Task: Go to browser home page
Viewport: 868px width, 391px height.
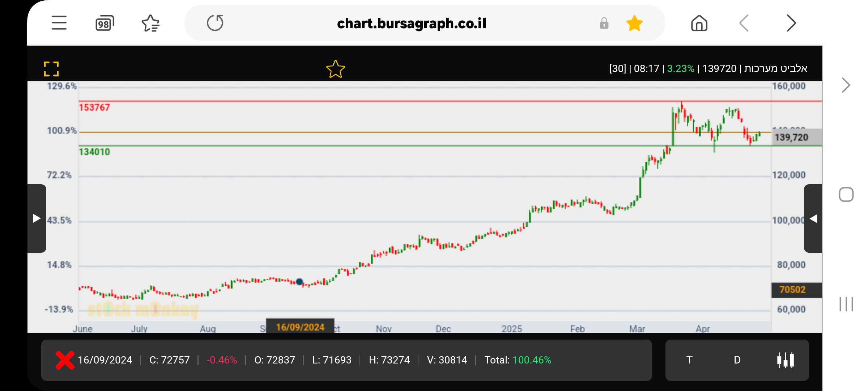Action: point(699,24)
